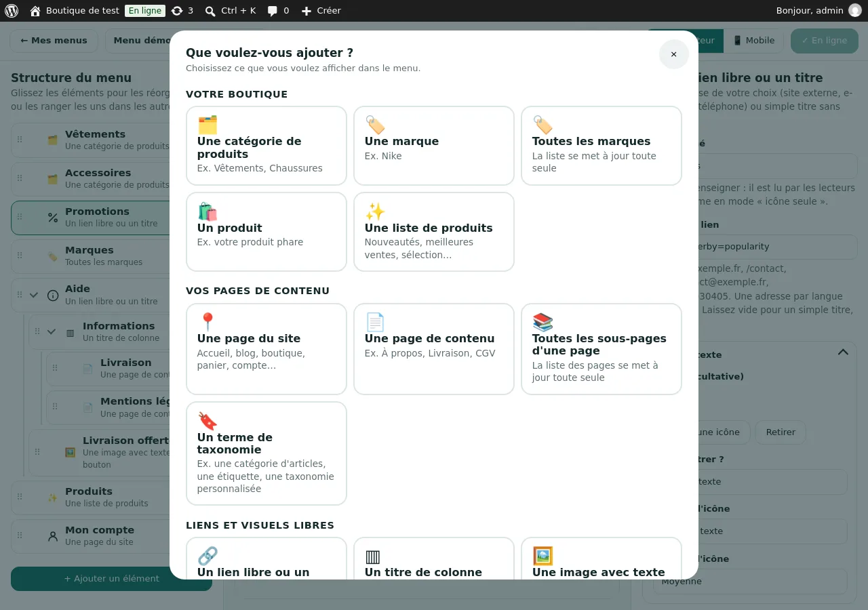Click the '✓ En ligne' status button
The width and height of the screenshot is (868, 610).
click(825, 41)
